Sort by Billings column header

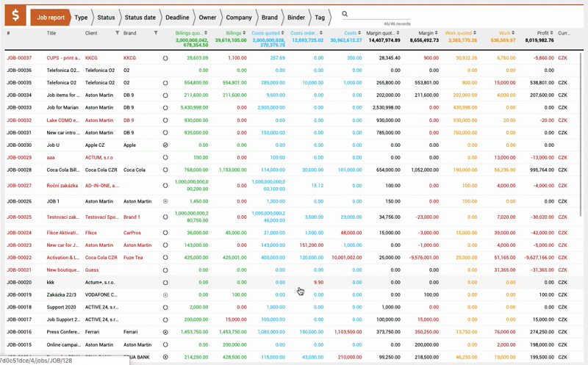[236, 33]
